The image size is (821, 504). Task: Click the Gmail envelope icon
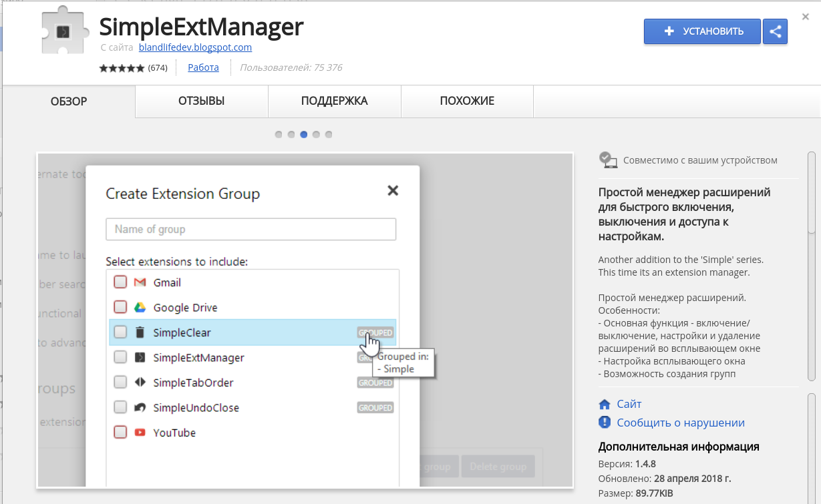click(140, 282)
